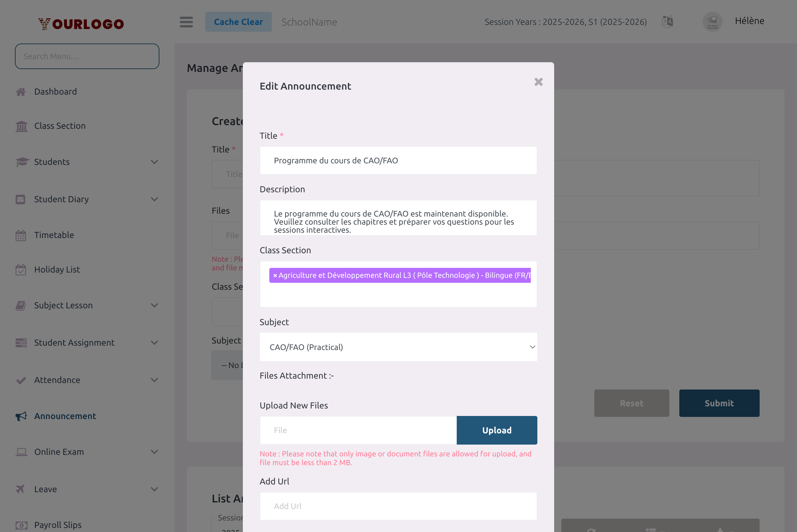Click the Subject Lesson book icon
Image resolution: width=797 pixels, height=532 pixels.
20,306
